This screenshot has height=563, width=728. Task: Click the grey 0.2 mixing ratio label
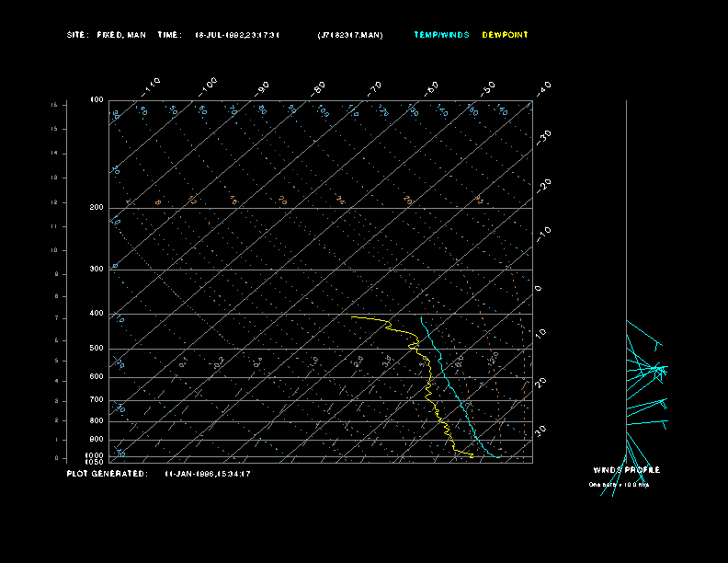pyautogui.click(x=219, y=362)
